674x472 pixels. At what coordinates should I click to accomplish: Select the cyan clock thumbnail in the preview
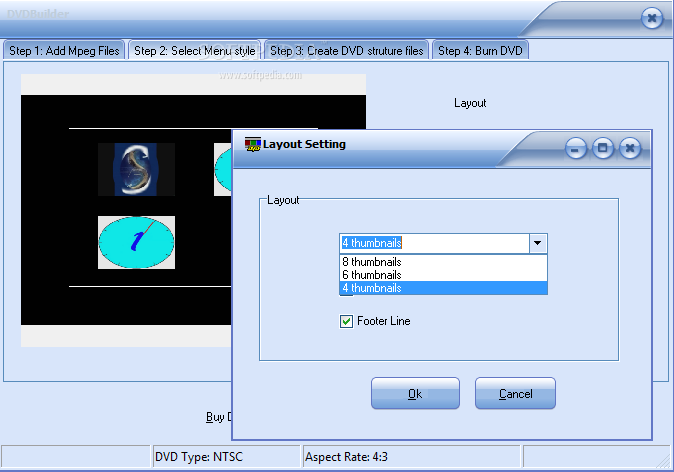136,242
